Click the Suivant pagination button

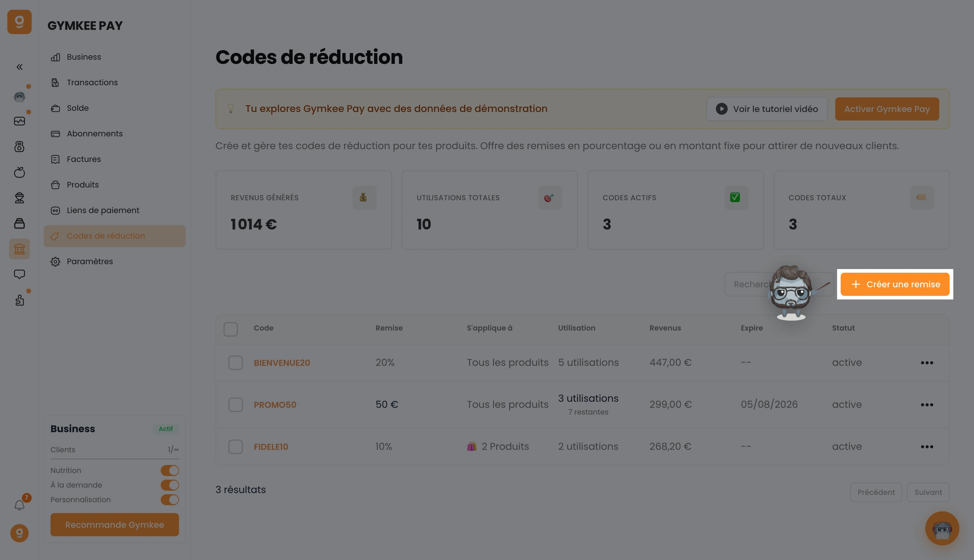[x=928, y=492]
